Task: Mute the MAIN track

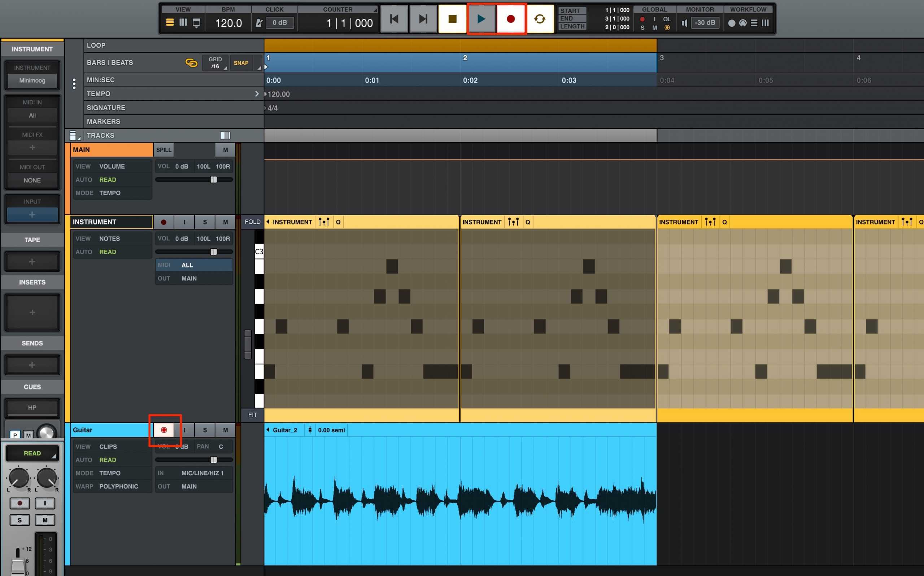Action: tap(225, 150)
